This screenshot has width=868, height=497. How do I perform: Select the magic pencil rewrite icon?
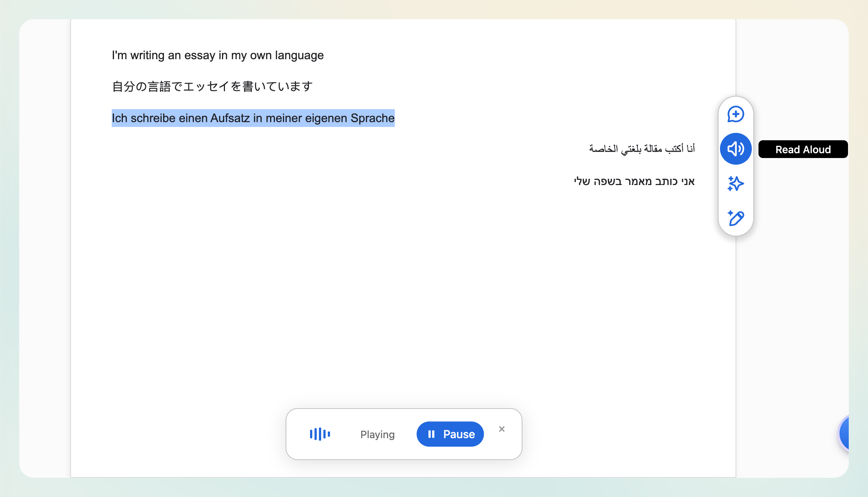736,218
